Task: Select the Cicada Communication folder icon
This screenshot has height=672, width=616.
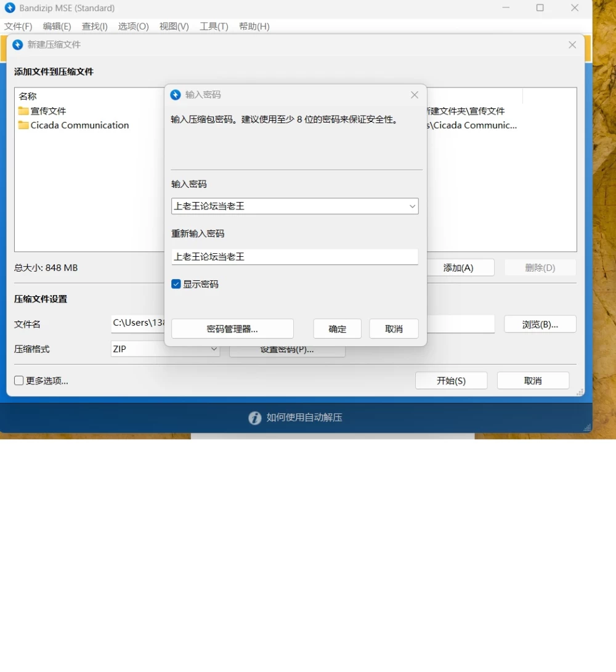Action: point(23,125)
